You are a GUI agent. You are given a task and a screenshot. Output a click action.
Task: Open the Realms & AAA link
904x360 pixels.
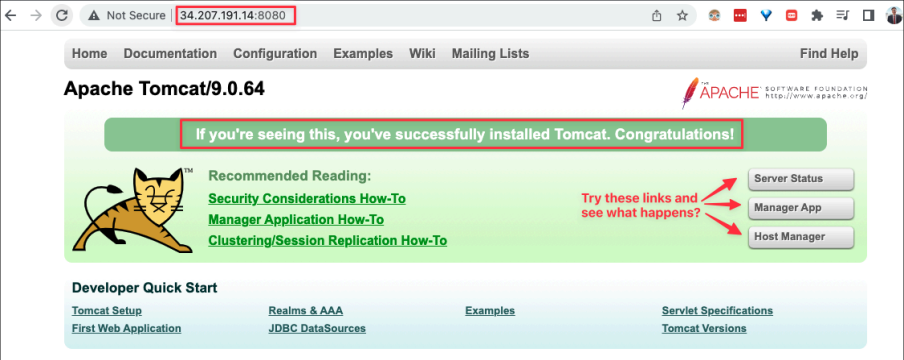tap(306, 311)
